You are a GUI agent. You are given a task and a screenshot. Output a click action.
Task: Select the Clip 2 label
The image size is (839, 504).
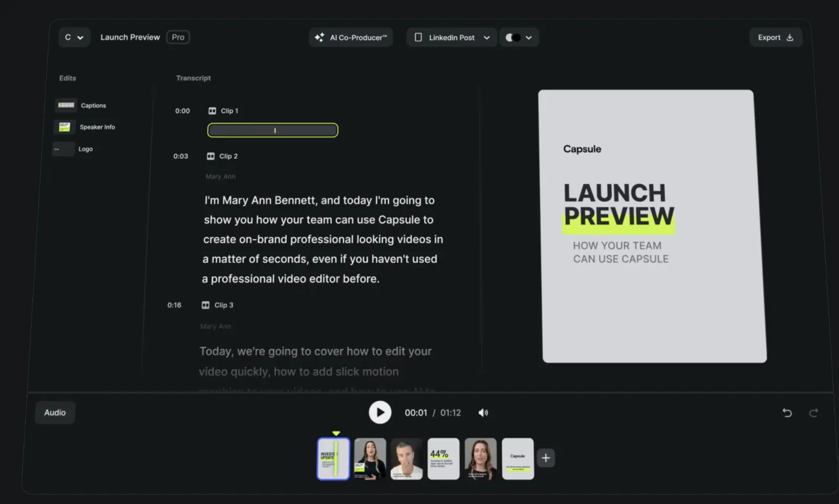[229, 156]
